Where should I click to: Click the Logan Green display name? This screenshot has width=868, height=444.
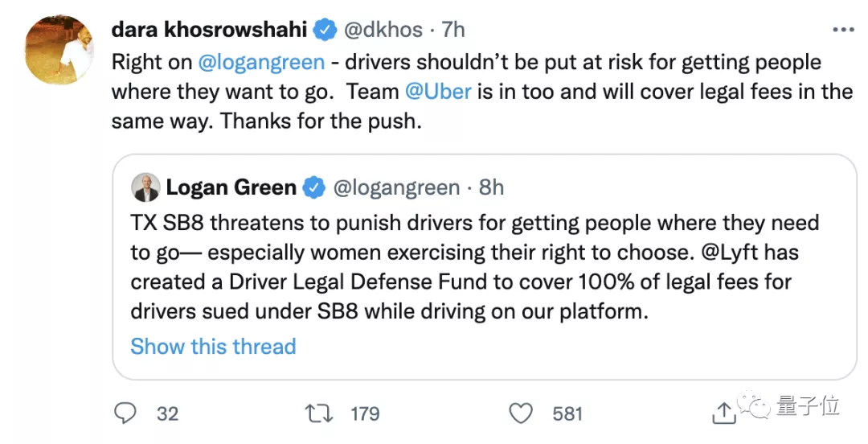click(x=231, y=187)
